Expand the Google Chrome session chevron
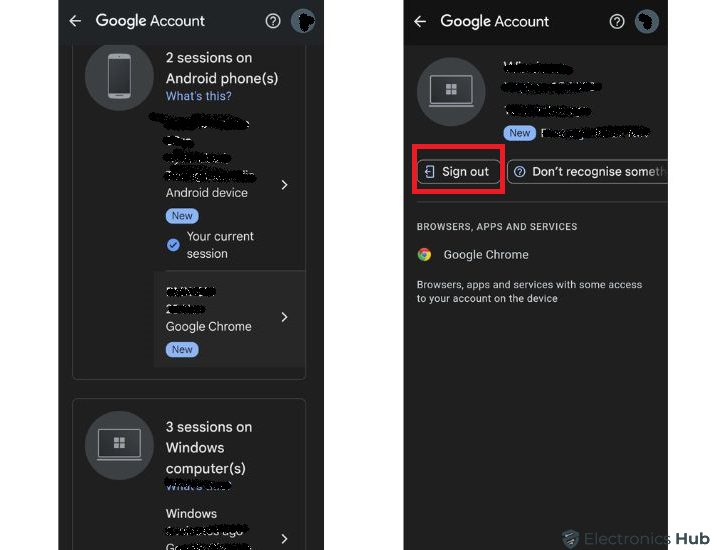Viewport: 717px width, 550px height. (285, 317)
